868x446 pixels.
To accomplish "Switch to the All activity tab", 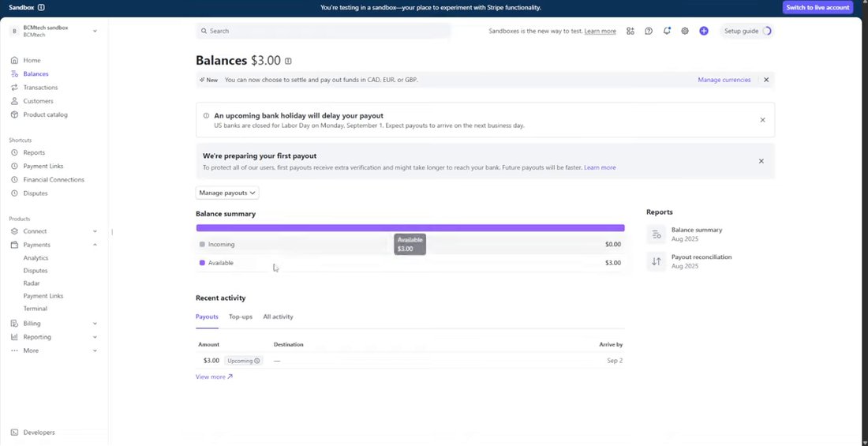I will [x=278, y=317].
